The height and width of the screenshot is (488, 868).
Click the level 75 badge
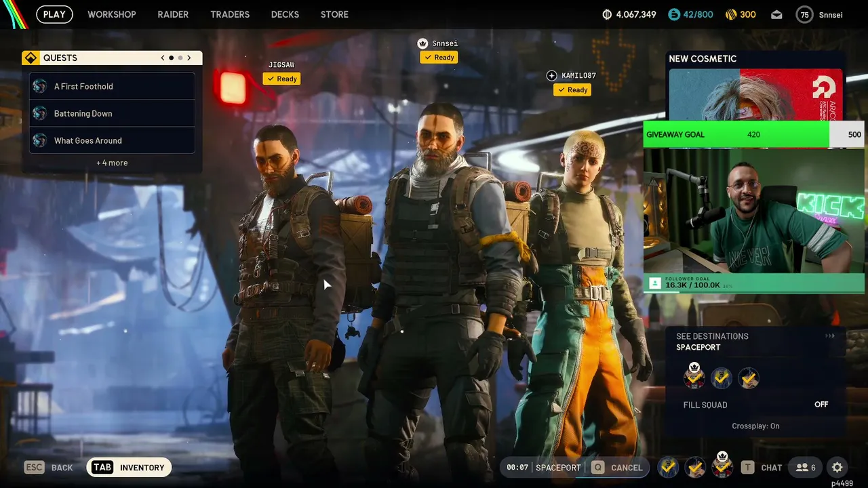805,15
